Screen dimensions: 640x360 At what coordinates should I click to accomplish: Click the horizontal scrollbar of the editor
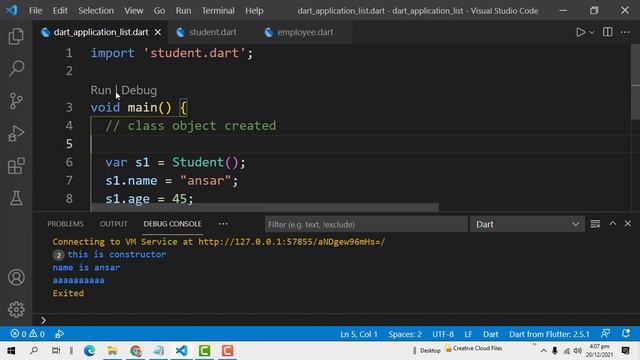coord(265,207)
